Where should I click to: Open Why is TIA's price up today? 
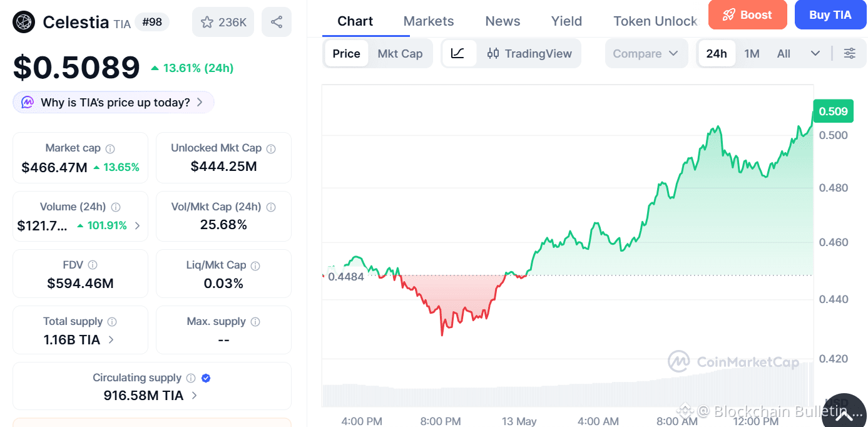(114, 102)
